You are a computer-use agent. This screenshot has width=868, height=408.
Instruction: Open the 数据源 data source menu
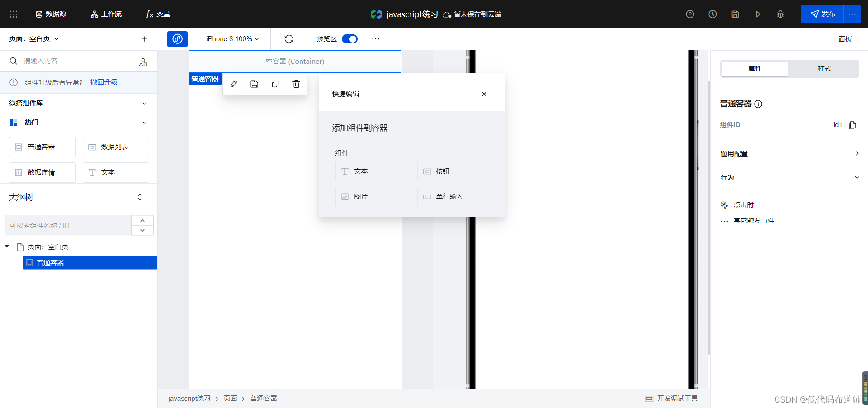click(x=51, y=14)
